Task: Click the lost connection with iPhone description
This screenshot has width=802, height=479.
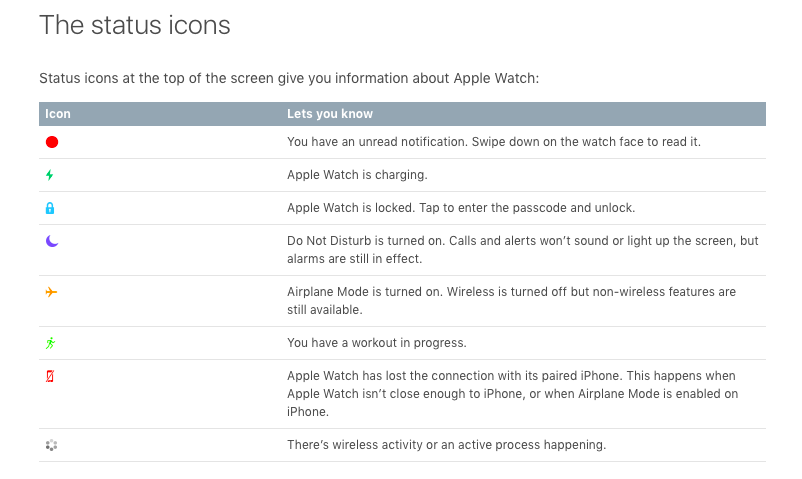Action: click(513, 394)
